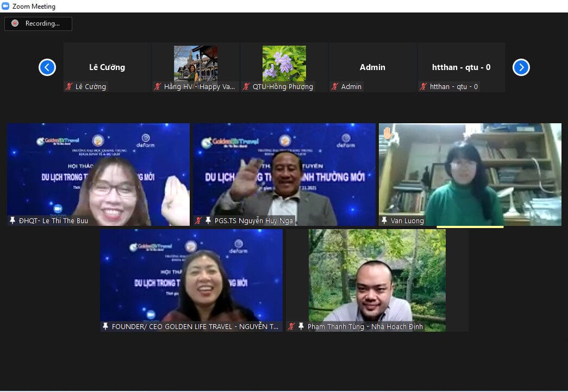The image size is (568, 392).
Task: Click muted mic icon beside Lê Cường
Action: coord(69,87)
